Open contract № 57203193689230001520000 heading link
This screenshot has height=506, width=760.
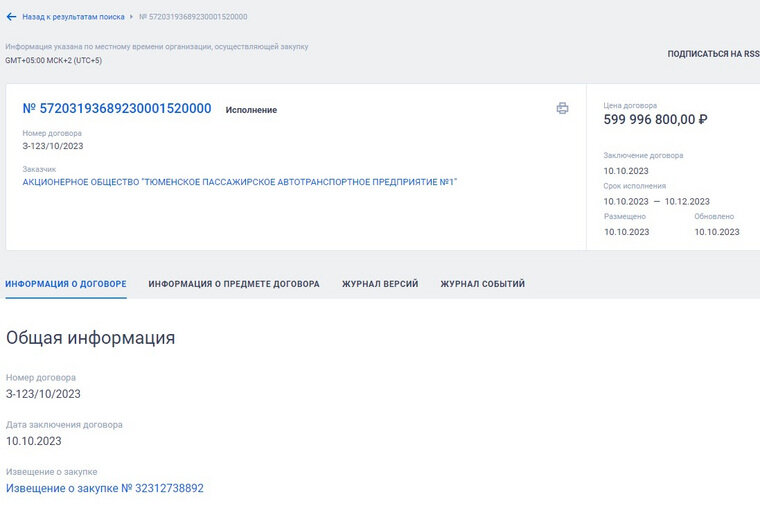117,109
